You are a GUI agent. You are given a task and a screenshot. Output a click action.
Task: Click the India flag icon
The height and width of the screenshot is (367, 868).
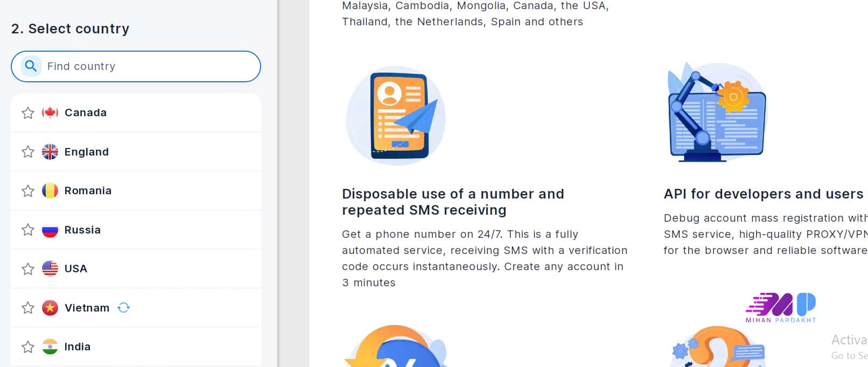pyautogui.click(x=50, y=347)
